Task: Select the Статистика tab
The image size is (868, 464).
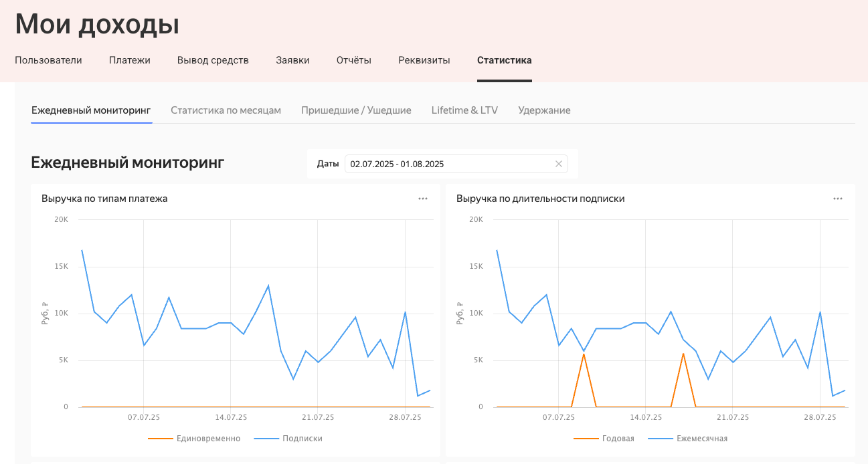Action: tap(504, 60)
